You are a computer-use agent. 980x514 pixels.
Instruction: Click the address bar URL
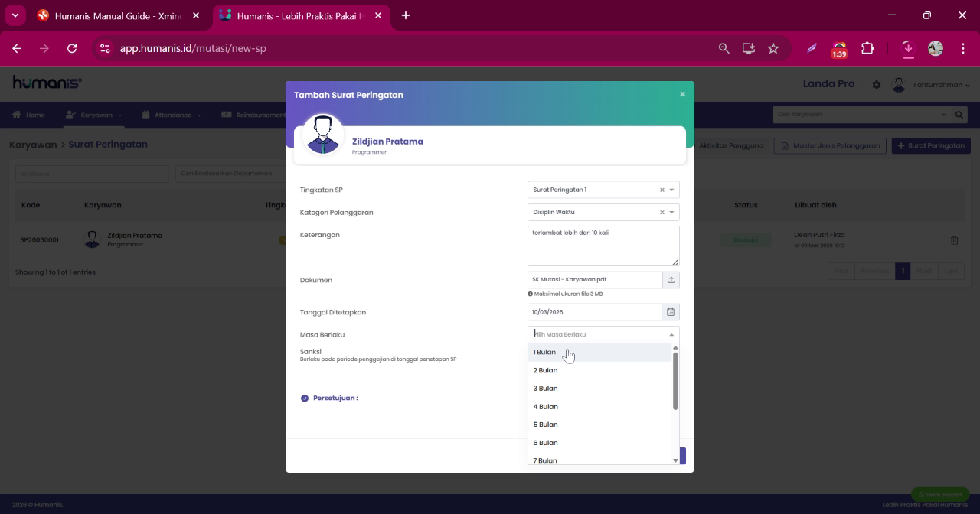click(193, 48)
